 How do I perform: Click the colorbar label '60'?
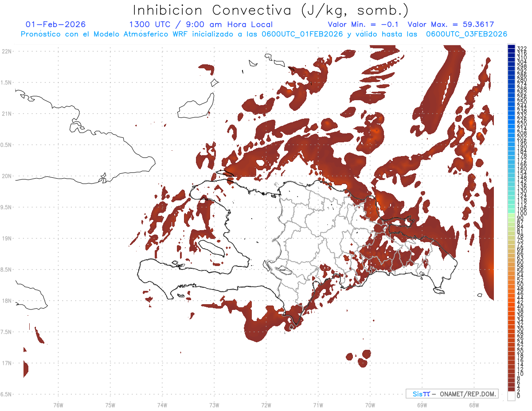point(520,262)
